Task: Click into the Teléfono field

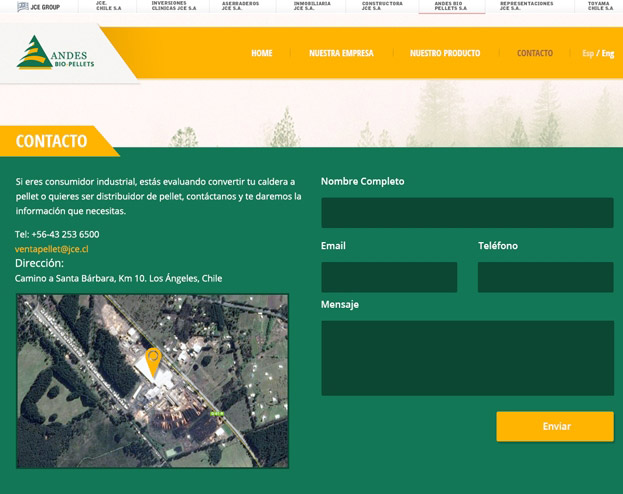Action: click(x=545, y=277)
